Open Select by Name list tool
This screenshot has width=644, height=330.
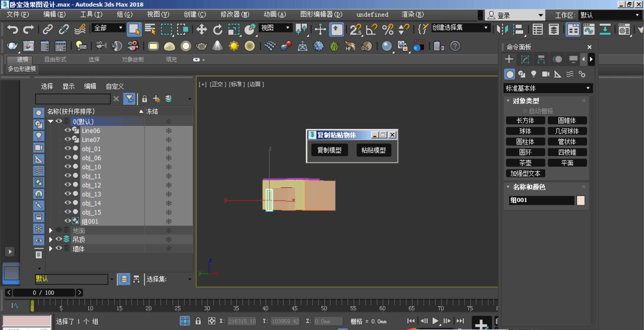coord(150,29)
